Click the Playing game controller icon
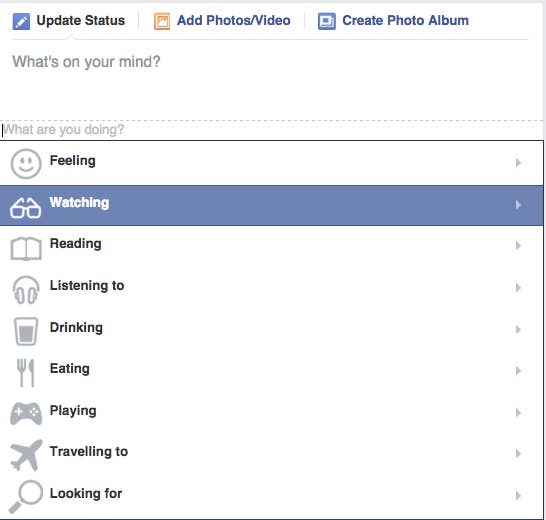546x520 pixels. coord(26,414)
